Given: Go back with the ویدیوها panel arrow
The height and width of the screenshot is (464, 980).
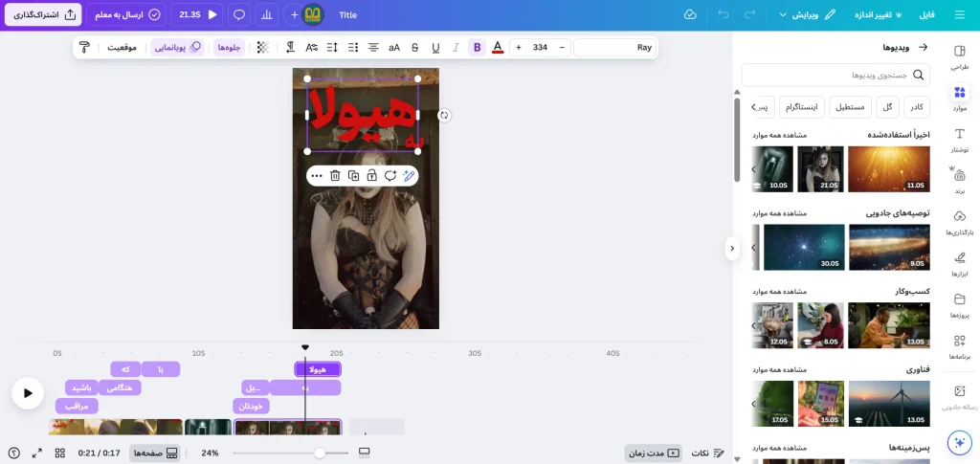Looking at the screenshot, I should pos(922,48).
